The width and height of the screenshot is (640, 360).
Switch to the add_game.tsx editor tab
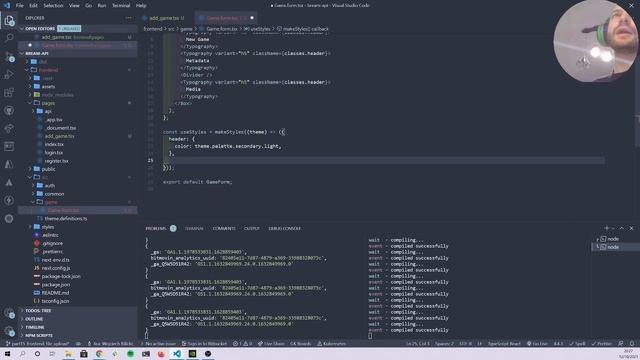tap(164, 18)
